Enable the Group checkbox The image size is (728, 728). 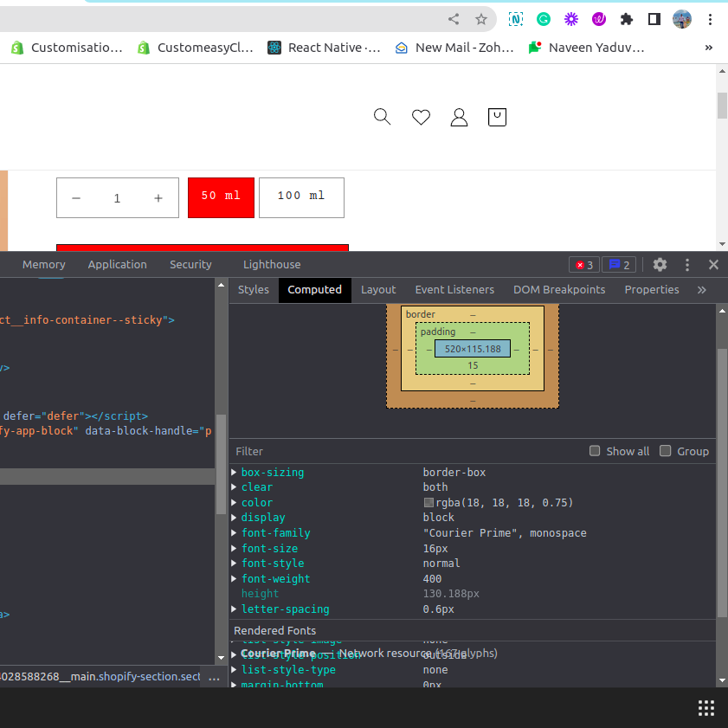pos(666,451)
